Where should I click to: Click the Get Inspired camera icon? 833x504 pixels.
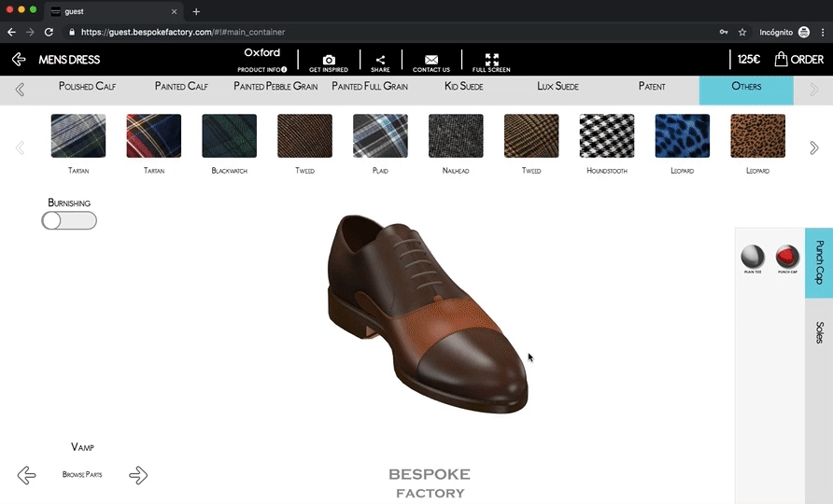[329, 60]
